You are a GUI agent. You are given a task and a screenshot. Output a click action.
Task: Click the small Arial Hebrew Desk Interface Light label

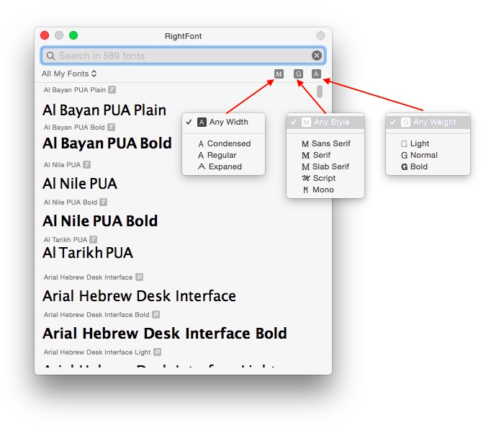97,352
